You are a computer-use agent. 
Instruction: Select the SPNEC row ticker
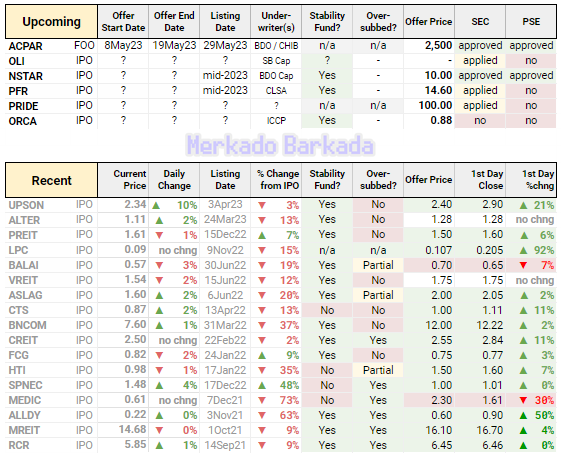coord(25,386)
